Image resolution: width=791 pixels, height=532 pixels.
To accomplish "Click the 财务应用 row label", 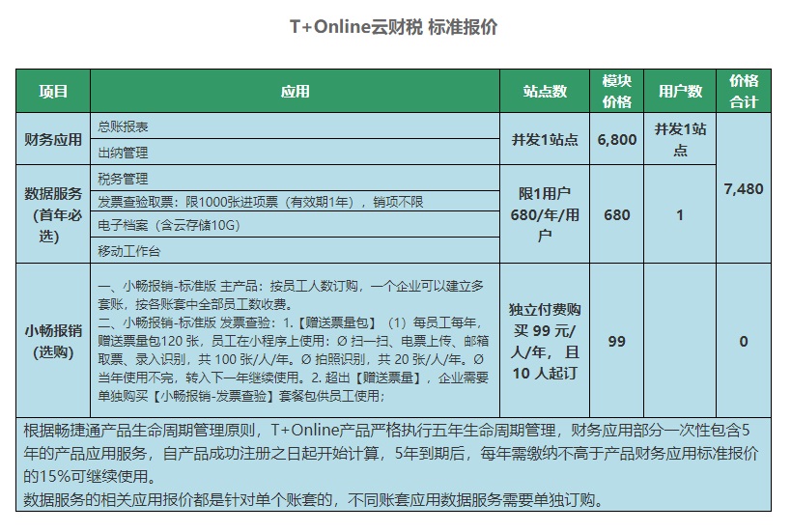I will [x=53, y=139].
